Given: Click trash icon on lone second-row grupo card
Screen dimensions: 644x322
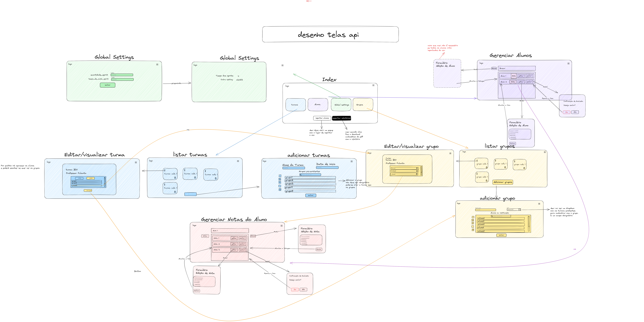Looking at the screenshot, I should [x=486, y=181].
